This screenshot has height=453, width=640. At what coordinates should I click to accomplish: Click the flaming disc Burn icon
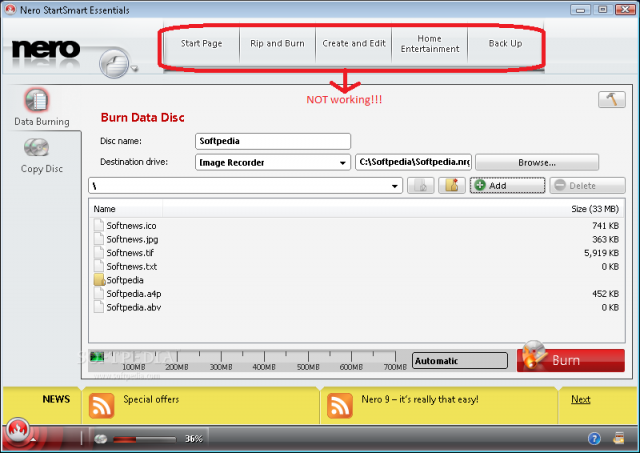[x=535, y=354]
